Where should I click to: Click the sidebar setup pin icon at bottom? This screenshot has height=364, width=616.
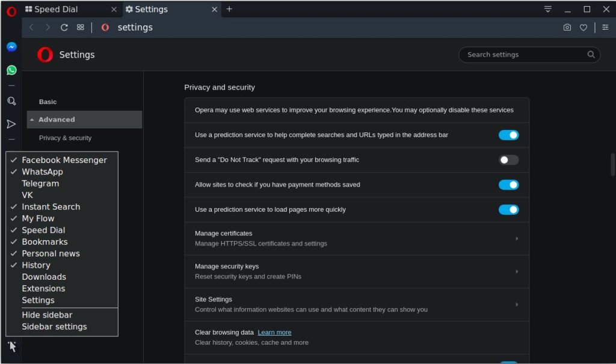click(x=12, y=347)
